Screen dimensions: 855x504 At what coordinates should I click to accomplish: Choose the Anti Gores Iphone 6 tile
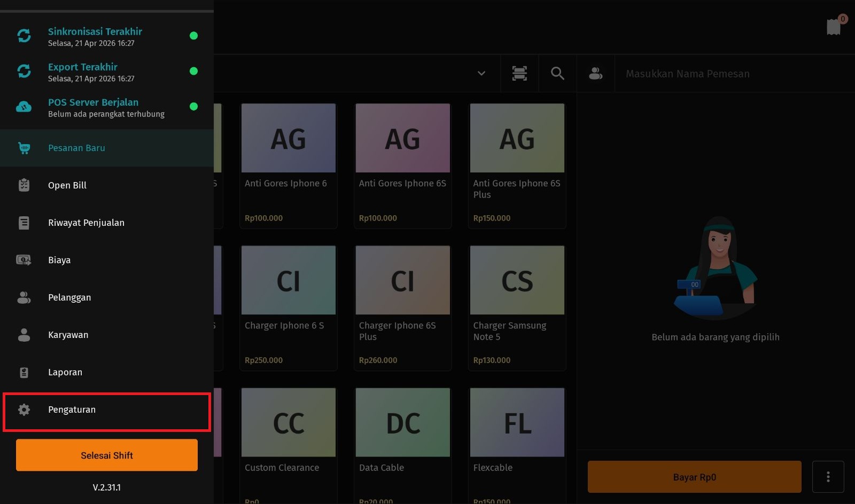pos(289,166)
